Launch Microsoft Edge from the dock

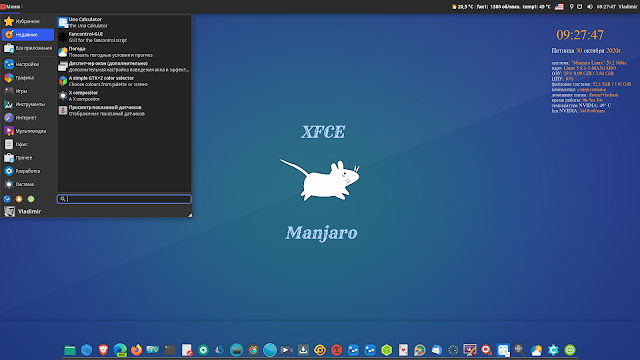click(x=120, y=350)
